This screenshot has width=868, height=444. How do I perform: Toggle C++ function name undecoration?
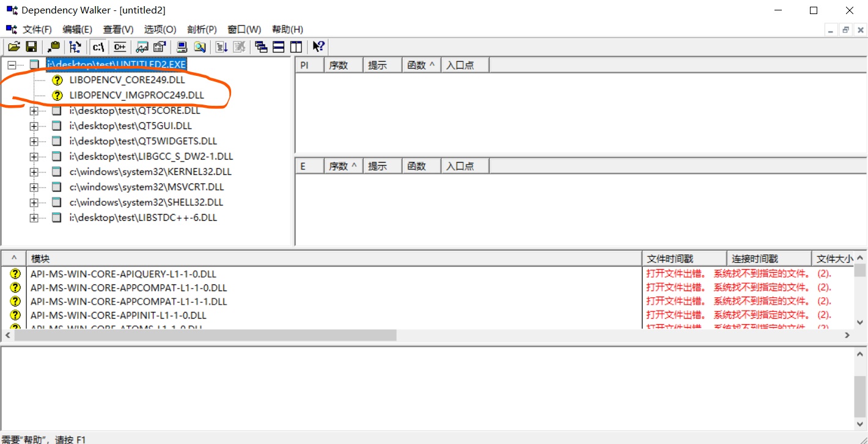(120, 46)
